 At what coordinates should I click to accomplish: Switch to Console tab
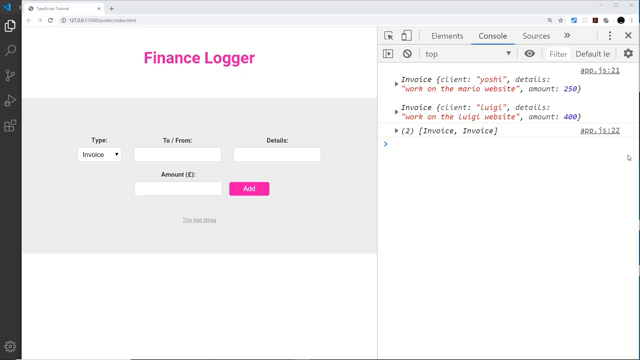[x=493, y=36]
